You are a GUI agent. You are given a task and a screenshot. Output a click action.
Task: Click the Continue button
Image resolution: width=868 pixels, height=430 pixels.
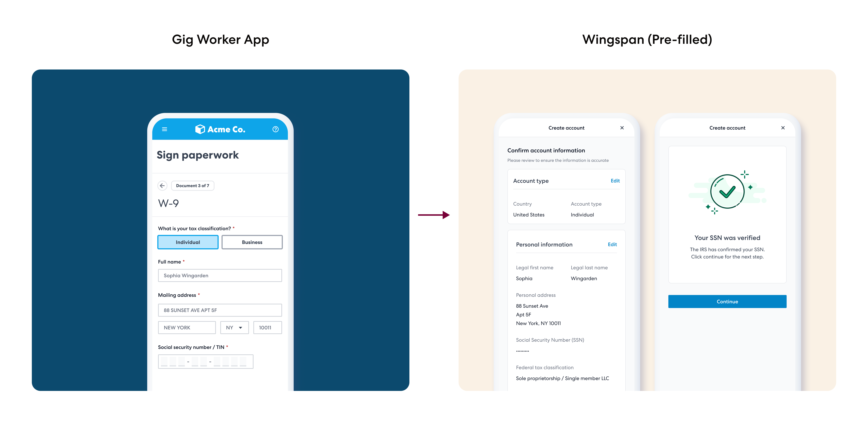click(x=727, y=302)
